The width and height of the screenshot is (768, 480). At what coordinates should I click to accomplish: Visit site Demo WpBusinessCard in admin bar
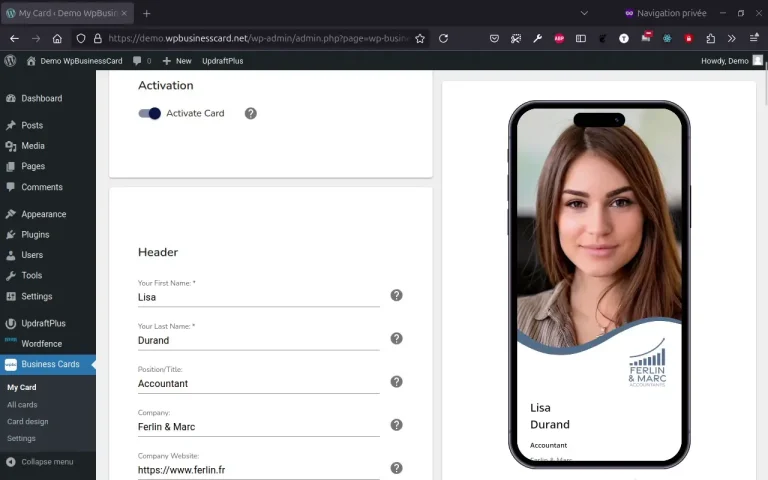74,61
